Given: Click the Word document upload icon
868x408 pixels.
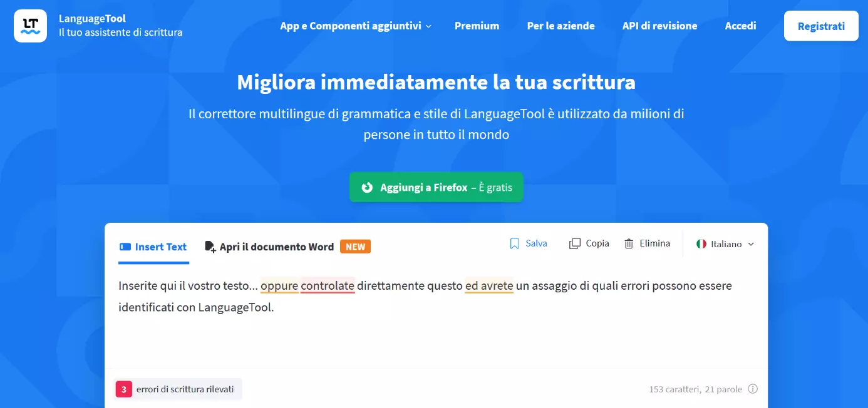Looking at the screenshot, I should 210,247.
